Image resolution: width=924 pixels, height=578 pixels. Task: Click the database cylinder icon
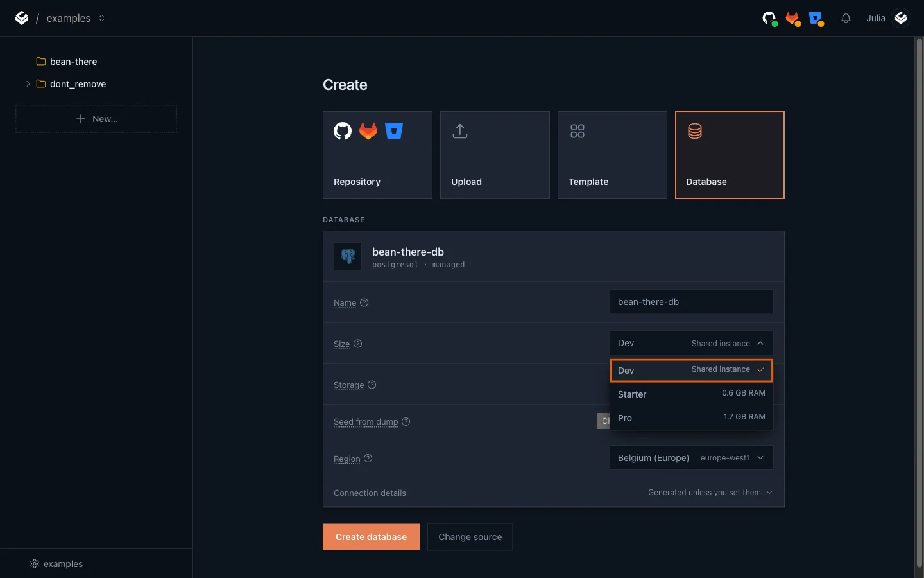tap(695, 131)
